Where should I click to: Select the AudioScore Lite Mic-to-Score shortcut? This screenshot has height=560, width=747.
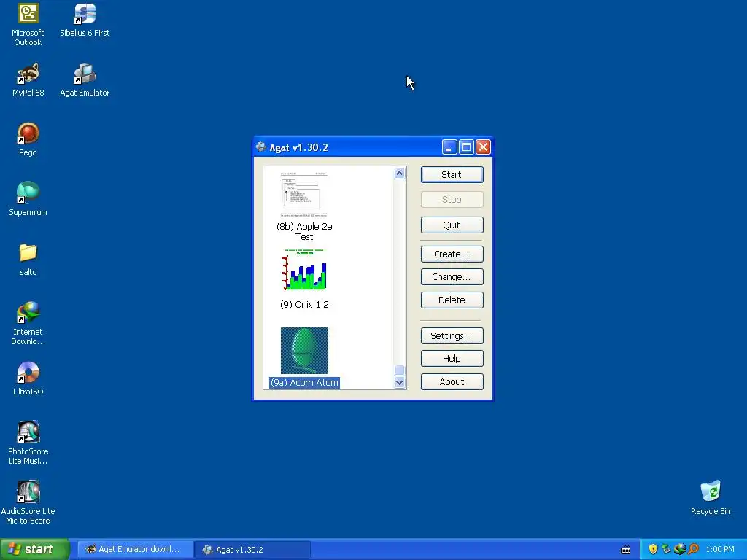28,503
